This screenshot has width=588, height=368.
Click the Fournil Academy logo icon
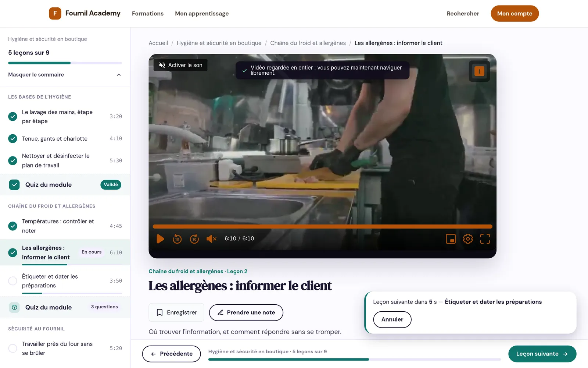tap(55, 14)
